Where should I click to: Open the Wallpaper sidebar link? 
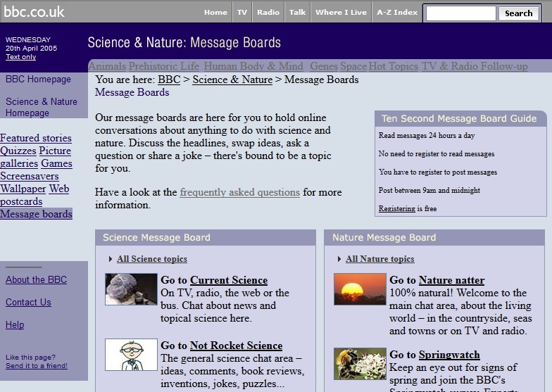(x=23, y=189)
